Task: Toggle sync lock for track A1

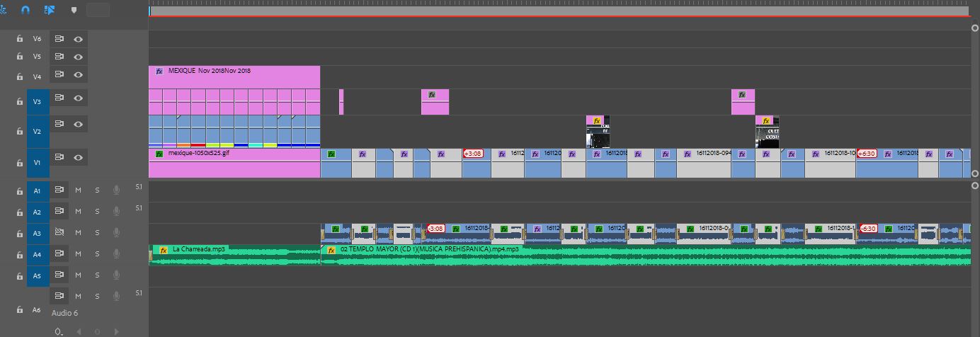Action: pyautogui.click(x=59, y=190)
